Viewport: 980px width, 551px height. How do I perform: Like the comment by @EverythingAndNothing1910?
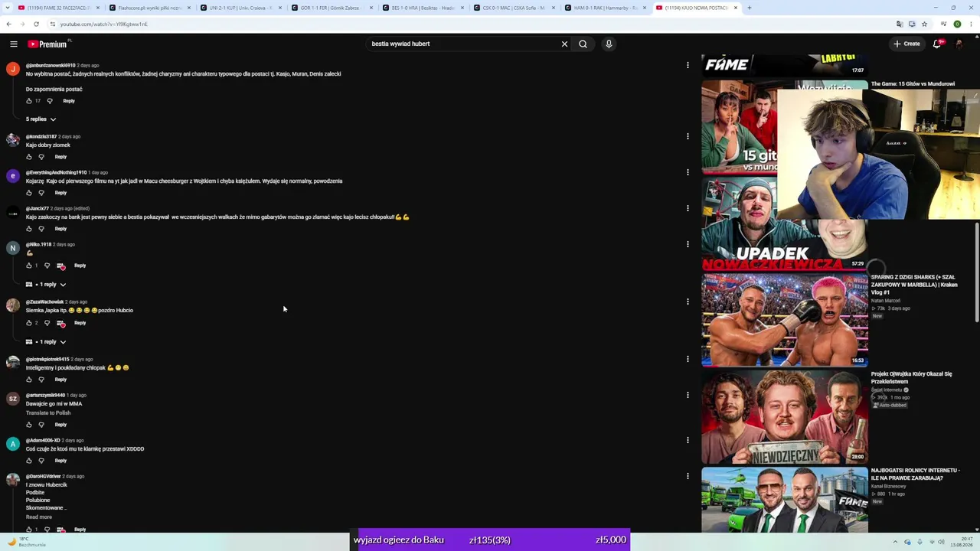tap(29, 193)
